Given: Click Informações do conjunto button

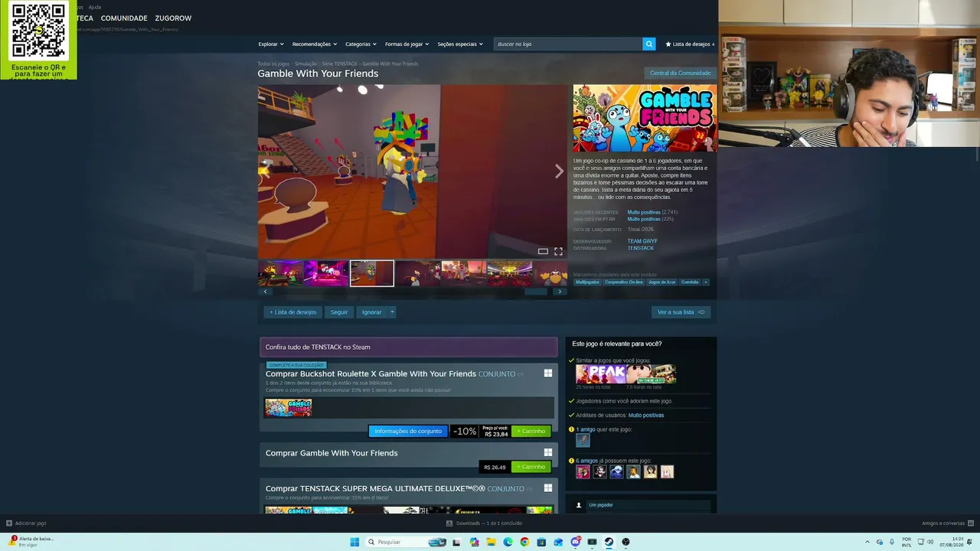Looking at the screenshot, I should coord(408,431).
